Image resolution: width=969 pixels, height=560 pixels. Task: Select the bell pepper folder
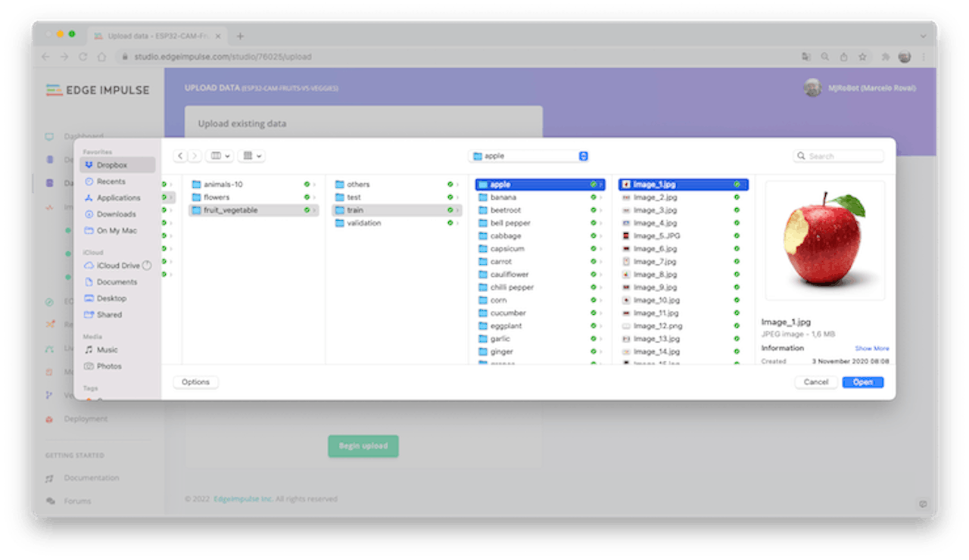540,223
